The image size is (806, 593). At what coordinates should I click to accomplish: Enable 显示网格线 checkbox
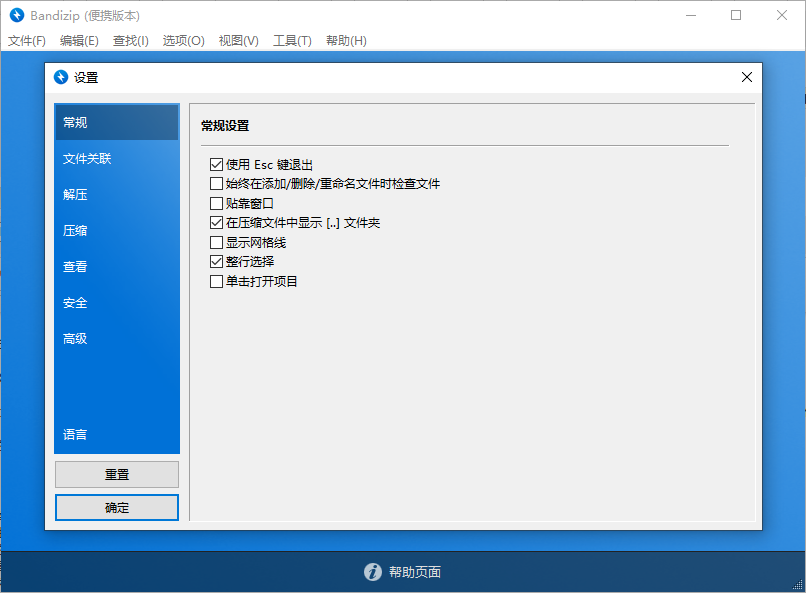tap(216, 243)
